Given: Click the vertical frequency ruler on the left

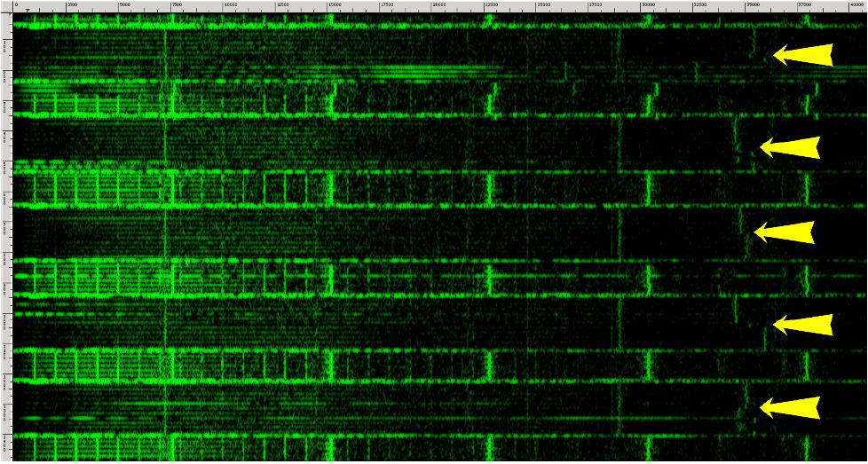Looking at the screenshot, I should 5,240.
